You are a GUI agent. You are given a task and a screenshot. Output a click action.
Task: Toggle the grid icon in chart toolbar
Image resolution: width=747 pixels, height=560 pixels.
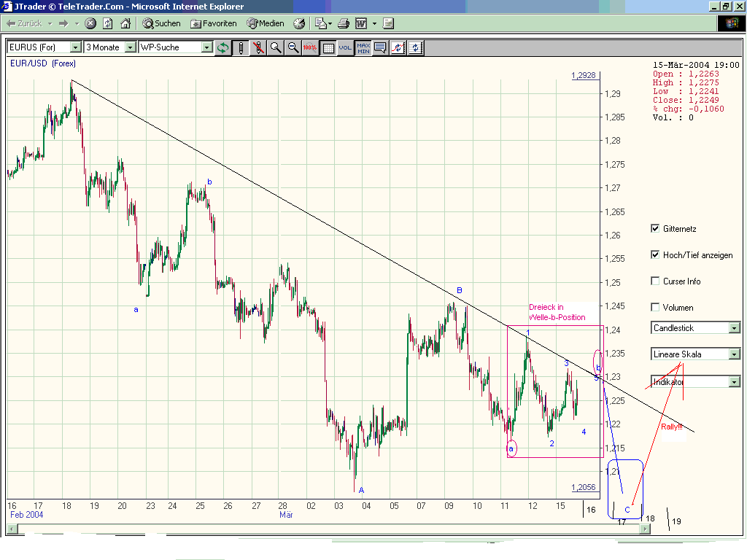click(x=328, y=47)
